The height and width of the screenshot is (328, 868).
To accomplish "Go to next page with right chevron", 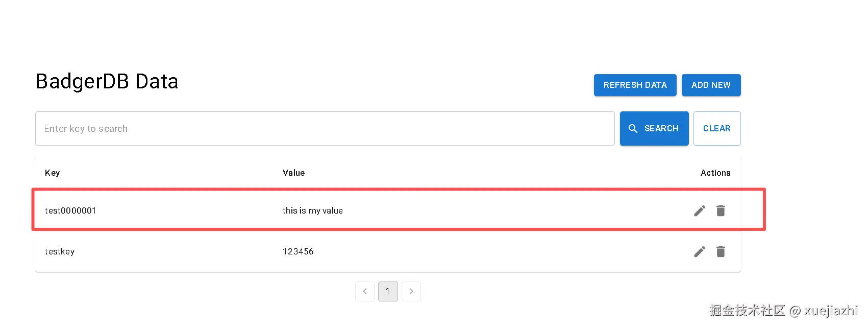I will tap(411, 291).
